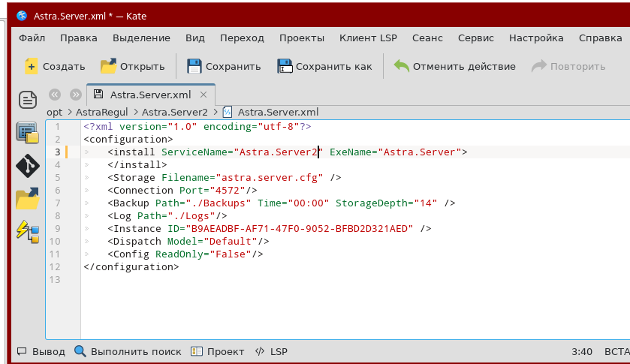The width and height of the screenshot is (630, 364).
Task: Toggle the Выполнить поиск panel
Action: pos(128,351)
